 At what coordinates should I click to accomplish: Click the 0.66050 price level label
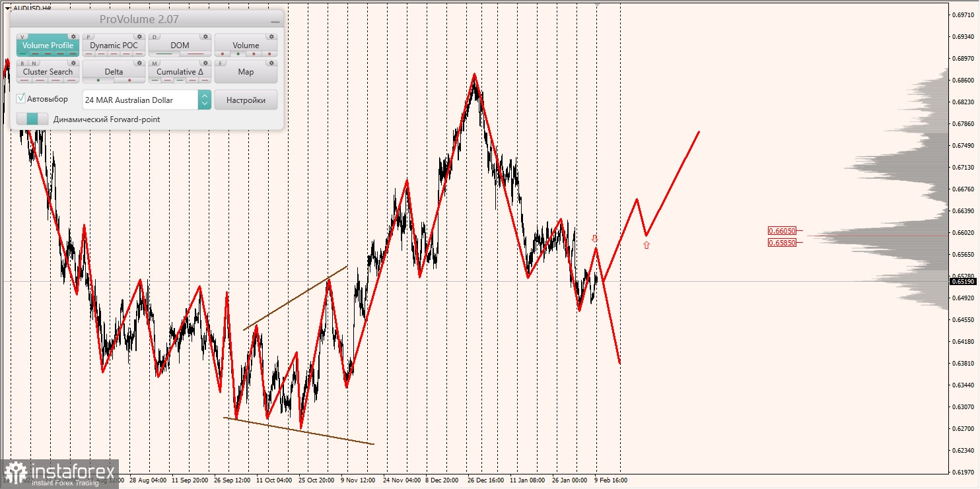coord(783,231)
